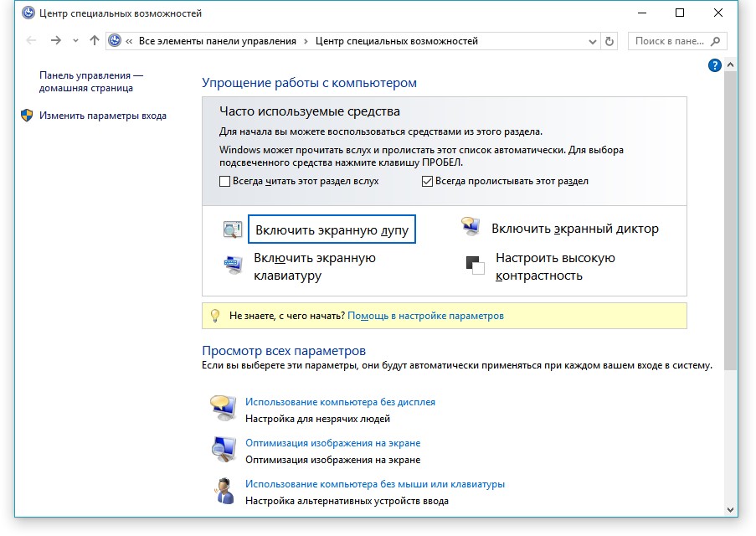Go to Панель управления домашняя страница
This screenshot has height=536, width=756.
(x=90, y=81)
